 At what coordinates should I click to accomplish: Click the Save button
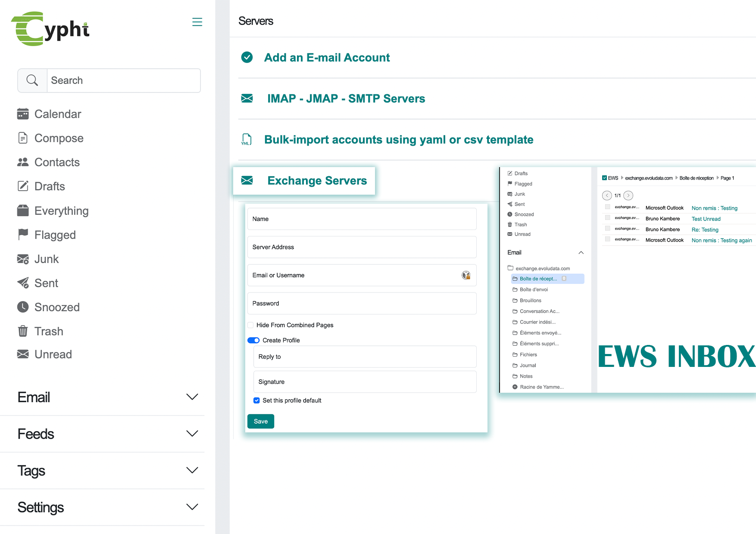pyautogui.click(x=260, y=421)
